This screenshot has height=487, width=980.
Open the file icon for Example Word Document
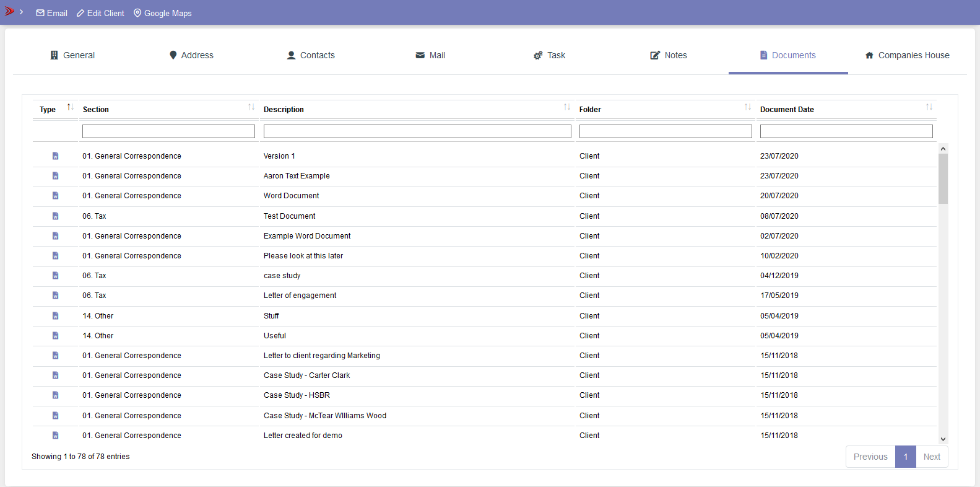pos(55,236)
